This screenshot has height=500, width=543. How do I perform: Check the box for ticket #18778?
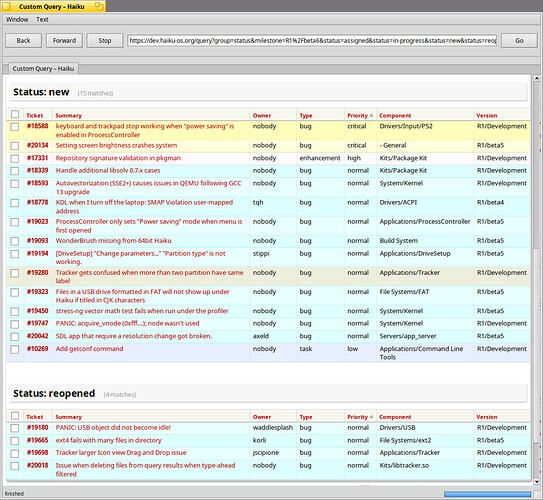pyautogui.click(x=15, y=203)
